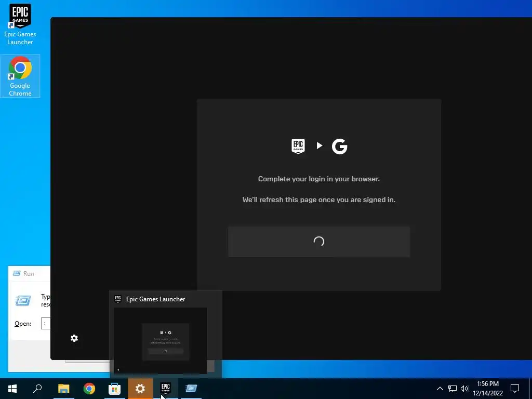This screenshot has height=399, width=532.
Task: Open Microsoft Store from taskbar
Action: click(x=115, y=389)
